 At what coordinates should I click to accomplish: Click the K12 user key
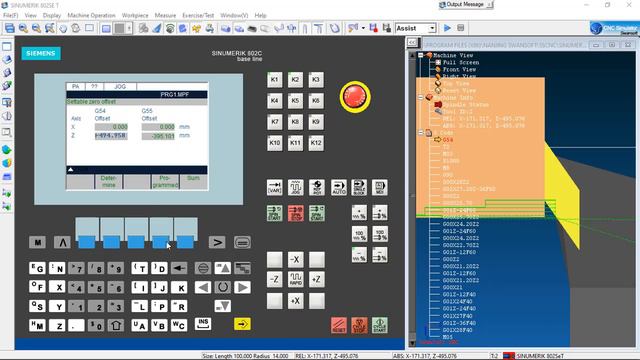[x=316, y=143]
